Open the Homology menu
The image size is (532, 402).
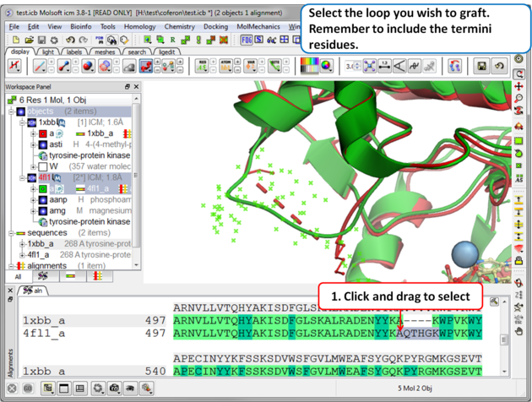[139, 27]
